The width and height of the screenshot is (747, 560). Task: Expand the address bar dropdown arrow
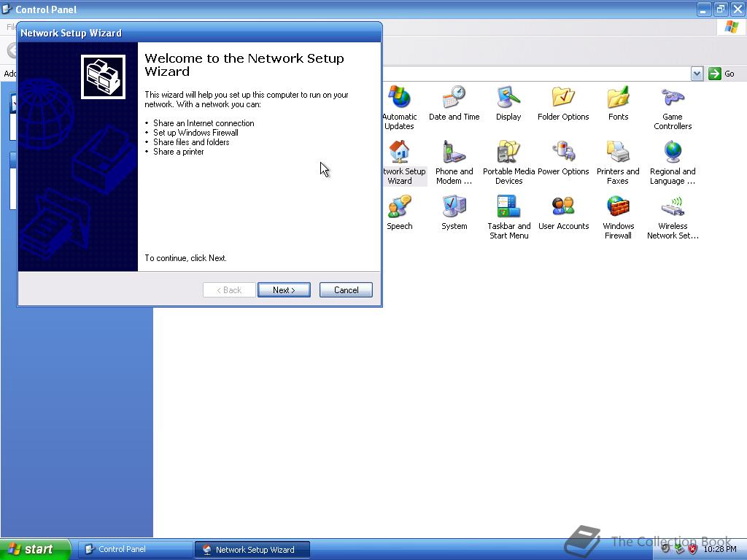click(697, 74)
